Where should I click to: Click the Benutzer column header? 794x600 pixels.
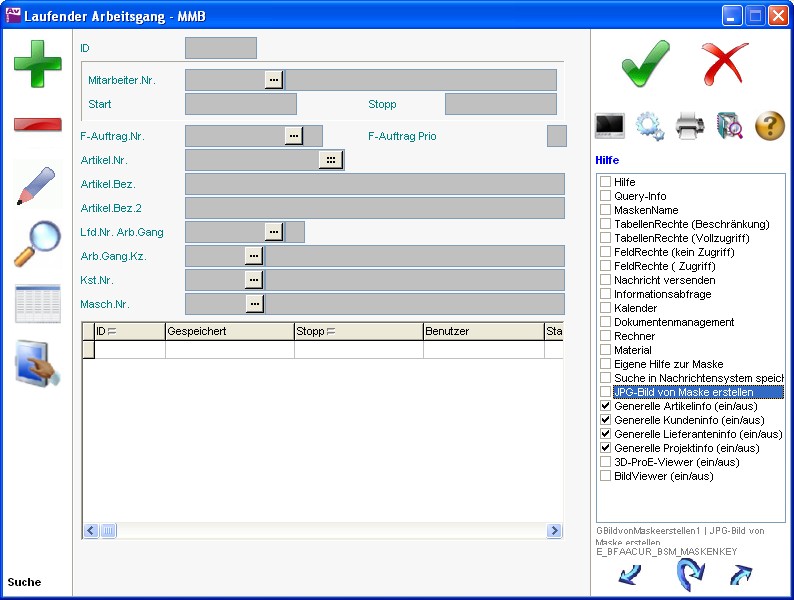[482, 331]
